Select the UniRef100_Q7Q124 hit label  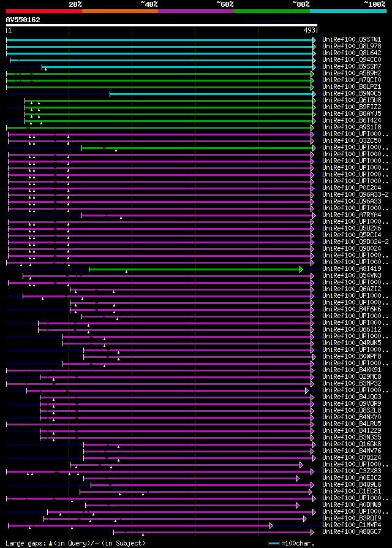click(352, 457)
